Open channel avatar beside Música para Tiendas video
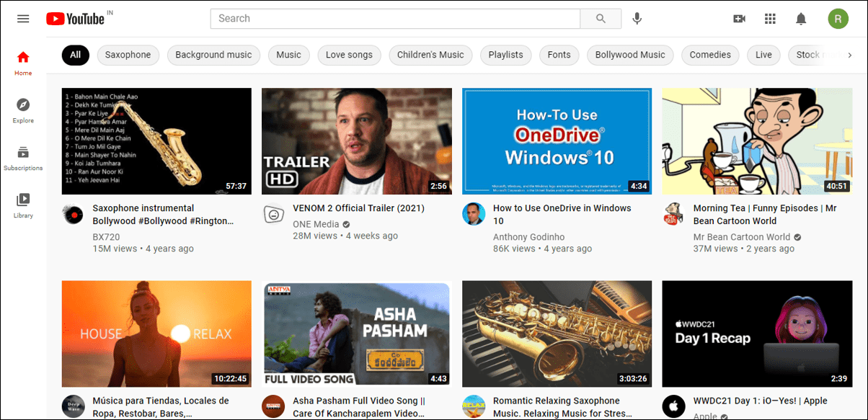The height and width of the screenshot is (420, 868). click(73, 407)
